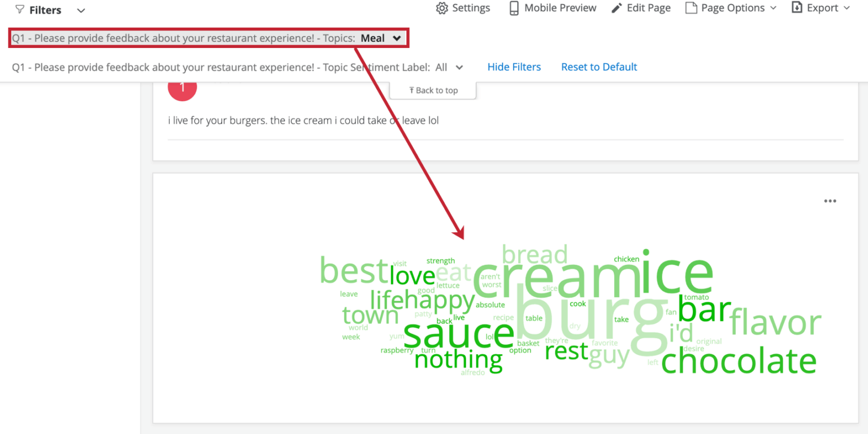Open the word cloud widget options menu
The image size is (868, 434).
(830, 201)
